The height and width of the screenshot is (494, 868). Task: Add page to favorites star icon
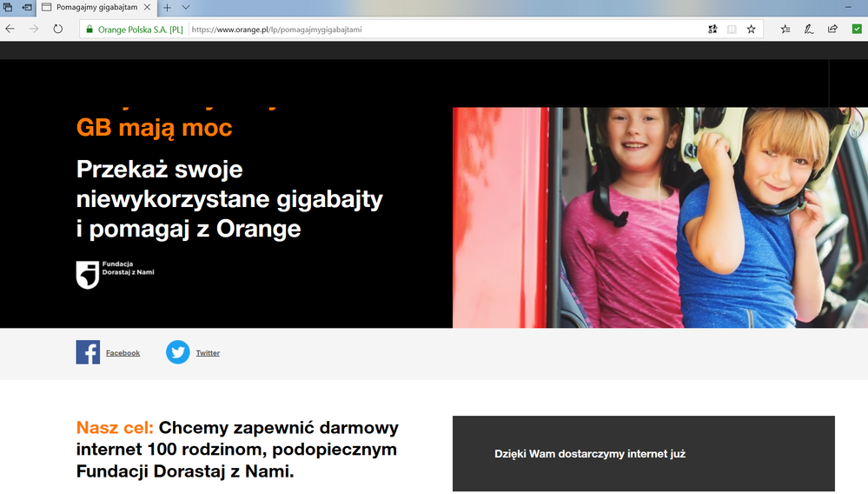point(752,30)
